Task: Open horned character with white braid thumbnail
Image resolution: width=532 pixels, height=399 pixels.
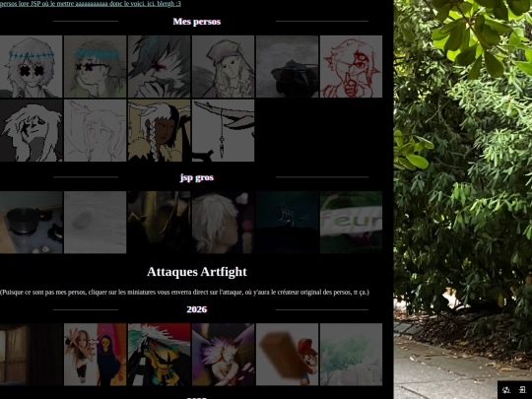Action: pos(160,130)
